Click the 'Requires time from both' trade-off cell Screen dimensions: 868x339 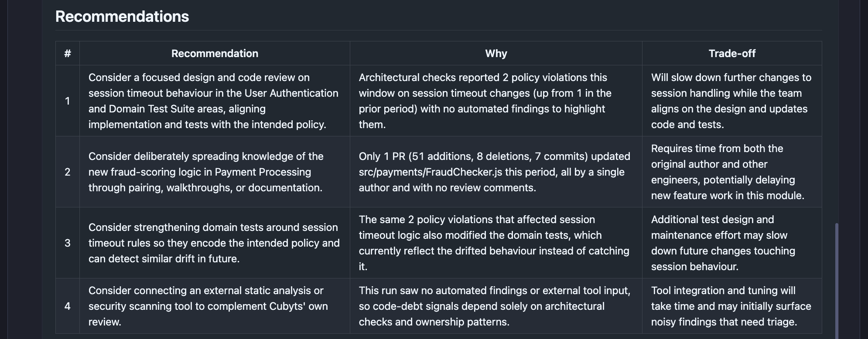point(732,172)
